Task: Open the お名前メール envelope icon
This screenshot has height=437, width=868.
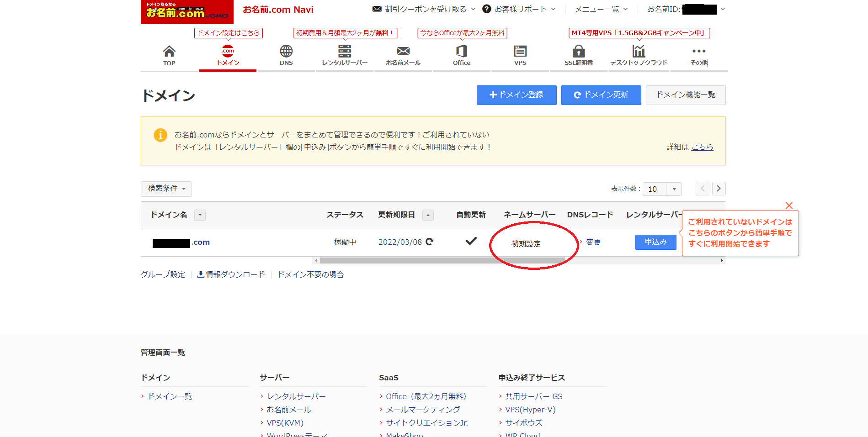Action: coord(403,51)
